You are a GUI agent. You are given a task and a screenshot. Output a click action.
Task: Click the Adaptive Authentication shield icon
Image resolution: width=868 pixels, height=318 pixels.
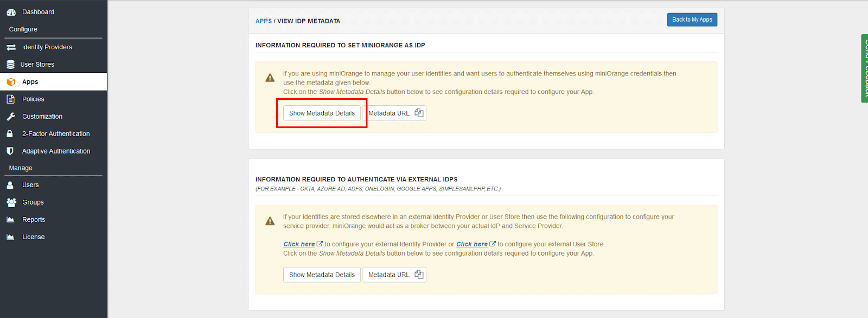[x=10, y=151]
